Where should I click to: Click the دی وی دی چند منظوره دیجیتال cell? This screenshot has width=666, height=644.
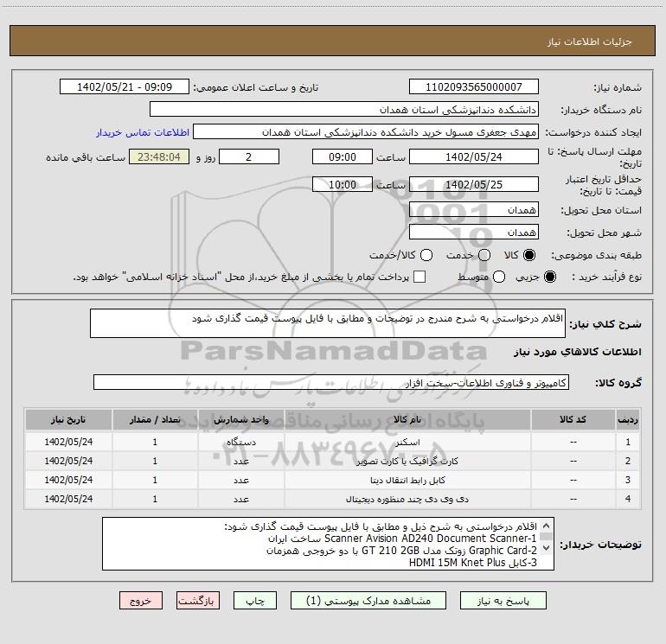(407, 500)
